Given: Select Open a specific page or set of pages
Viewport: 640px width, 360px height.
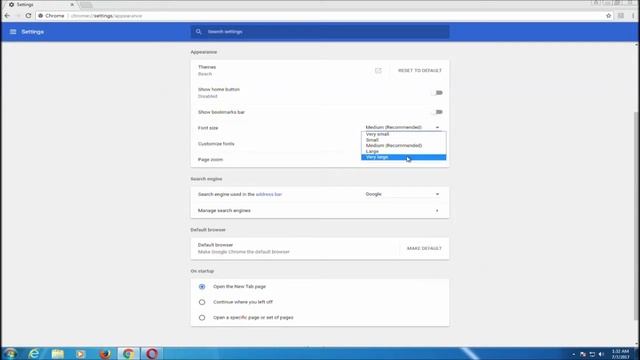Looking at the screenshot, I should point(202,318).
